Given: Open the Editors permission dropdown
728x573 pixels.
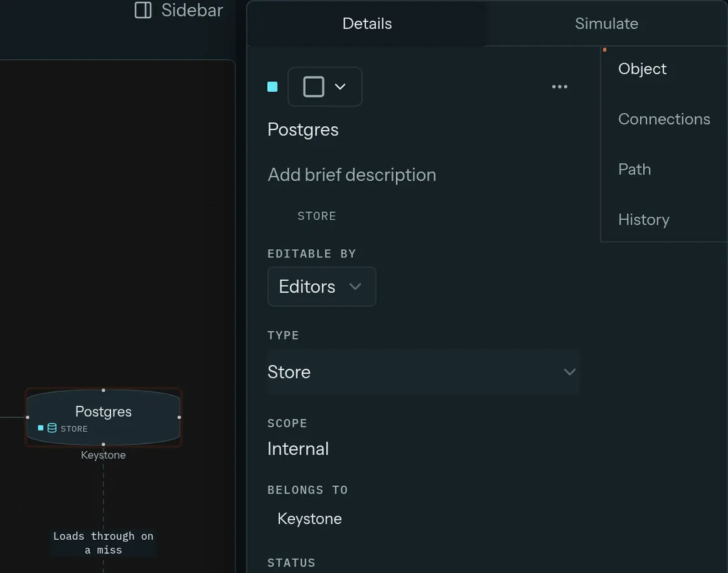Looking at the screenshot, I should [x=322, y=287].
